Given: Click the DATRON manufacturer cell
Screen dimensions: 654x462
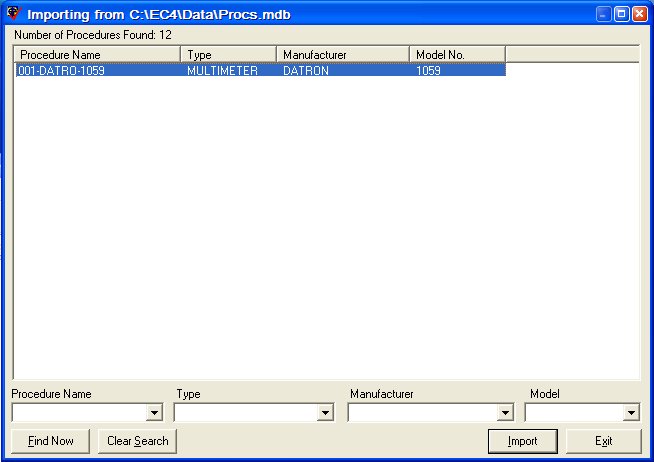Looking at the screenshot, I should tap(305, 71).
